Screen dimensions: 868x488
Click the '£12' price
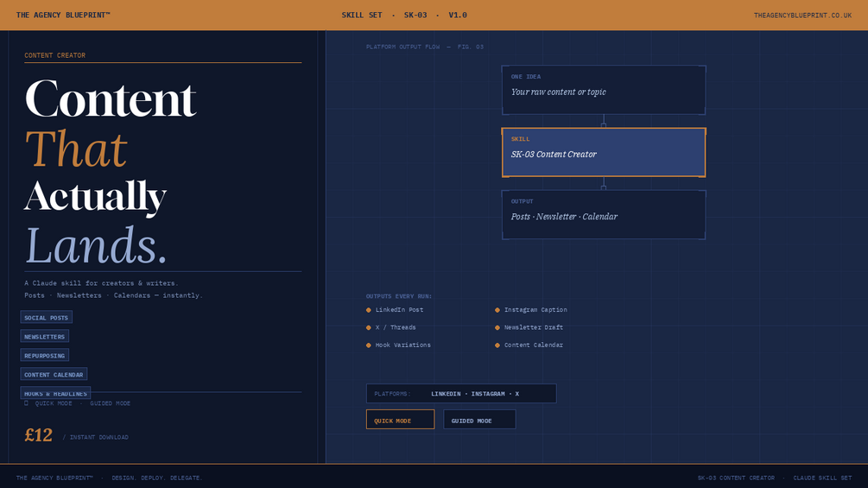(38, 435)
